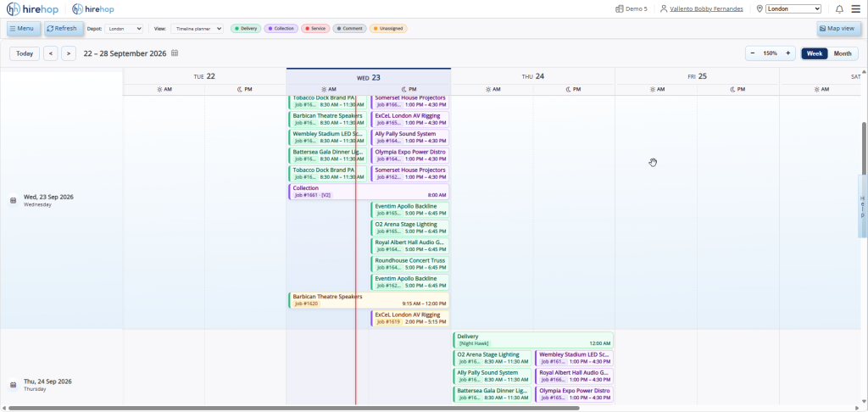Toggle the Unassigned filter chip
Image resolution: width=868 pixels, height=412 pixels.
(388, 28)
